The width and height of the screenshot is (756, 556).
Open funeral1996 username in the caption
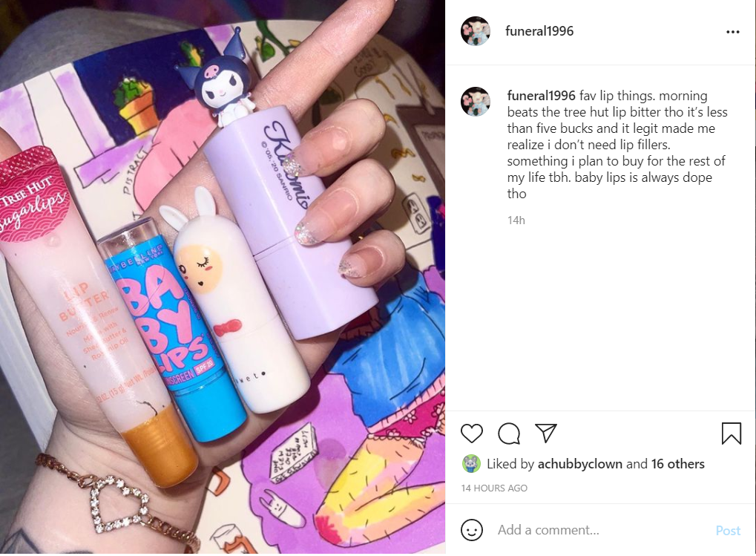(x=541, y=96)
